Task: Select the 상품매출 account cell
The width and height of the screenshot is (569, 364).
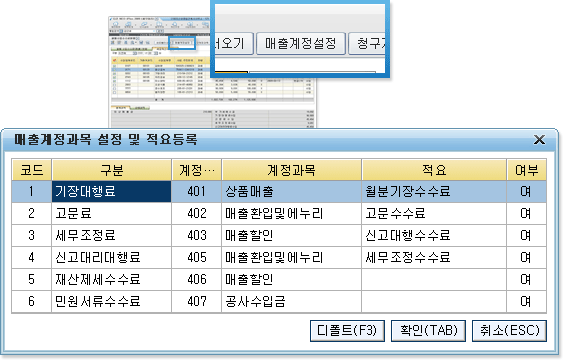Action: point(291,192)
